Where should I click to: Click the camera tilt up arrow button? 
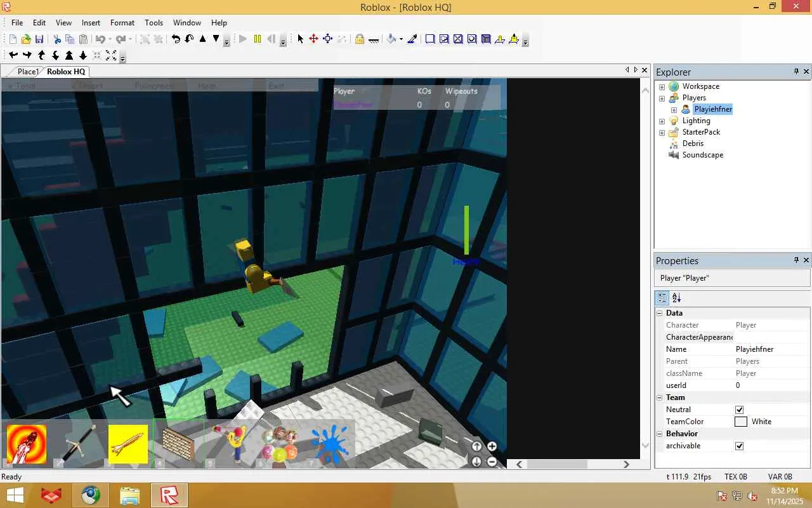477,446
